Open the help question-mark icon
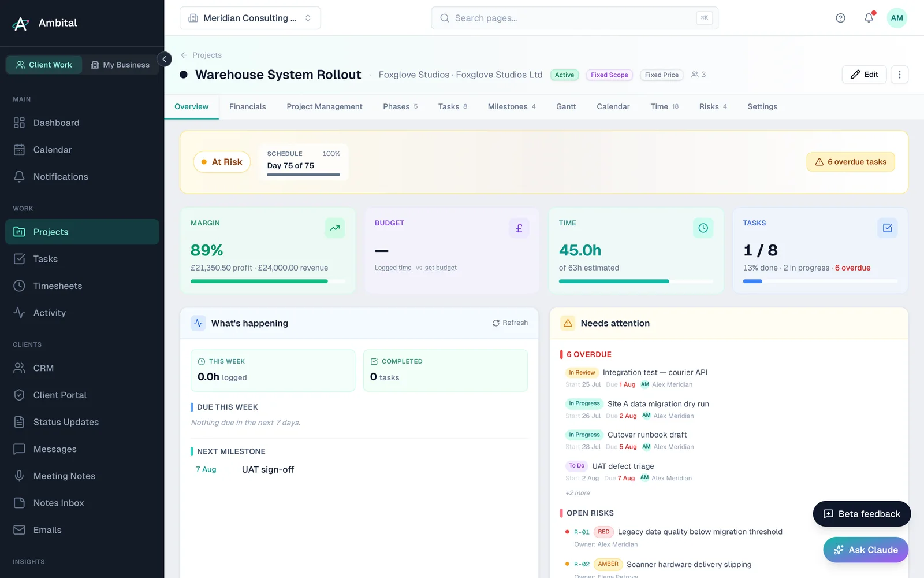This screenshot has width=924, height=578. [840, 18]
